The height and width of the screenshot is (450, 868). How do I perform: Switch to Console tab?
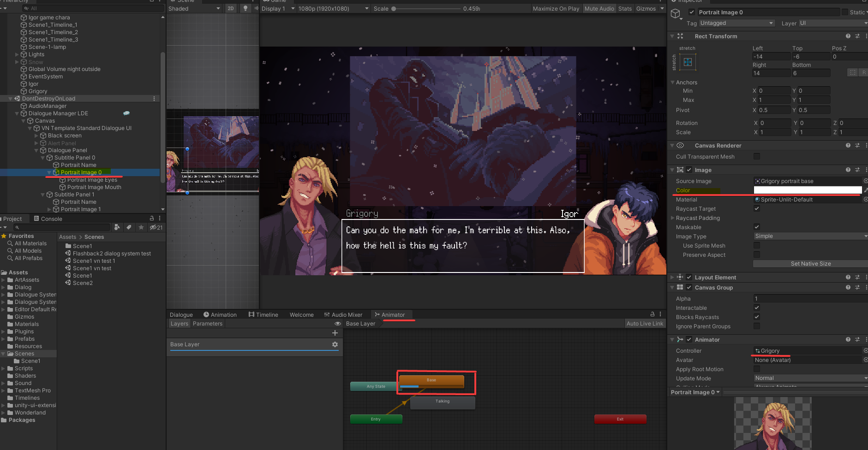coord(48,219)
